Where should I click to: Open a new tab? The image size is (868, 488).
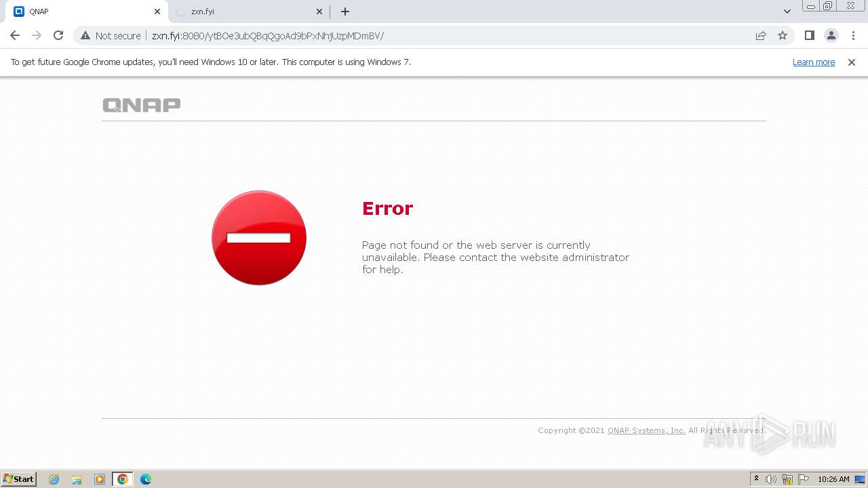coord(345,12)
